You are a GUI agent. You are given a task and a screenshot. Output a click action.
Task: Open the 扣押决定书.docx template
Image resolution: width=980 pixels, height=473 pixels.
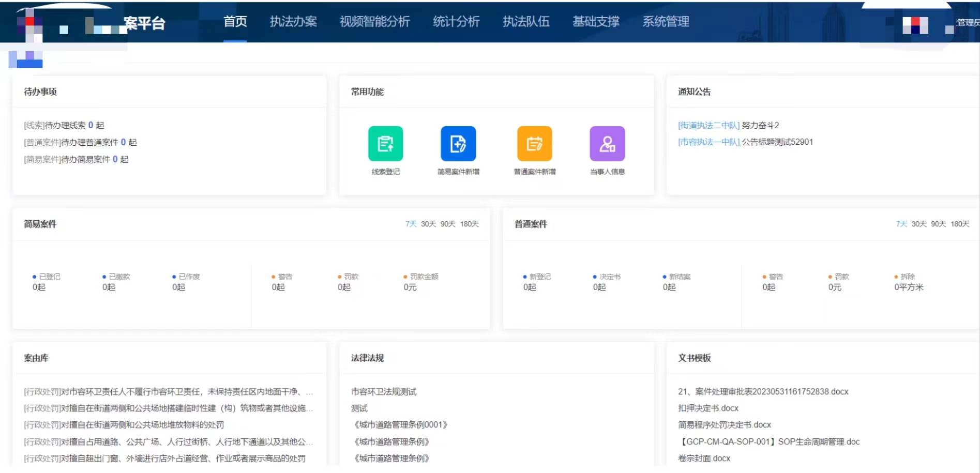708,408
